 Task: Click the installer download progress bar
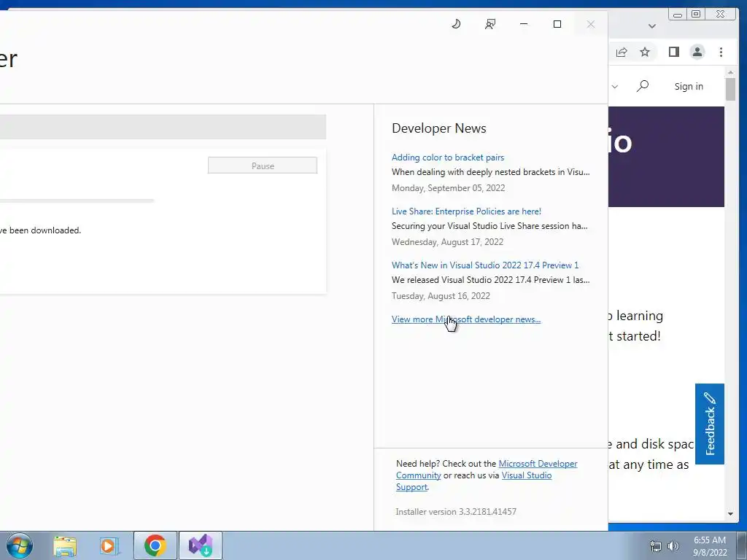point(76,201)
